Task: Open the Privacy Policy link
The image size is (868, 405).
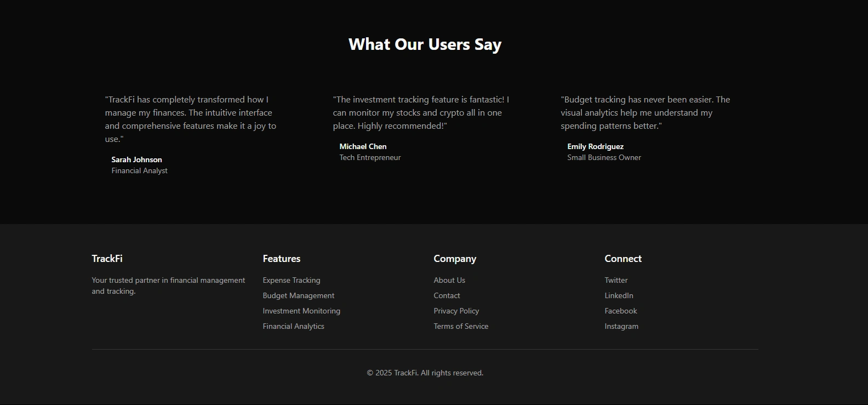Action: (x=456, y=311)
